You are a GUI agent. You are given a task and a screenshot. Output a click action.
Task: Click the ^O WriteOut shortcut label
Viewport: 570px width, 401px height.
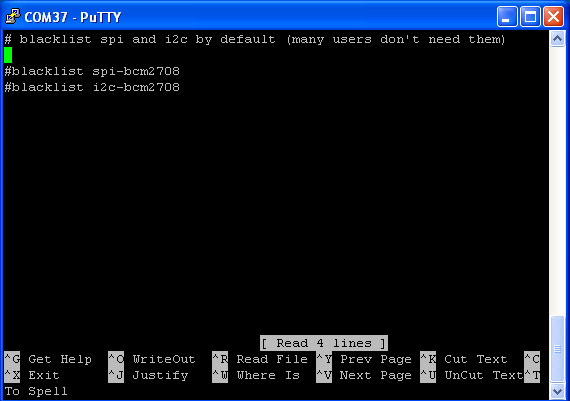pyautogui.click(x=152, y=359)
